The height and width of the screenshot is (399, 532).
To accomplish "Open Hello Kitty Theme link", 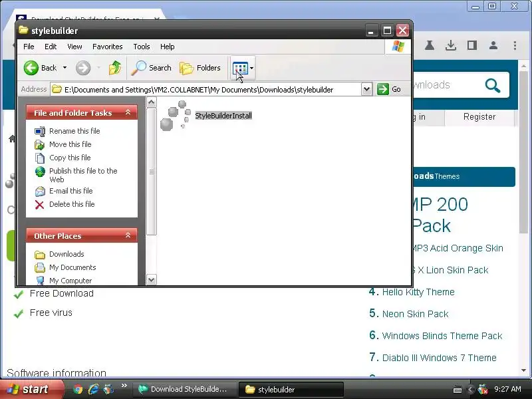I will 418,292.
